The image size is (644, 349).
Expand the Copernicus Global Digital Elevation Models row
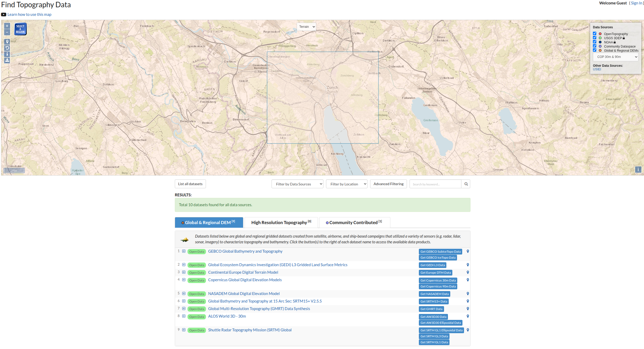tap(184, 280)
